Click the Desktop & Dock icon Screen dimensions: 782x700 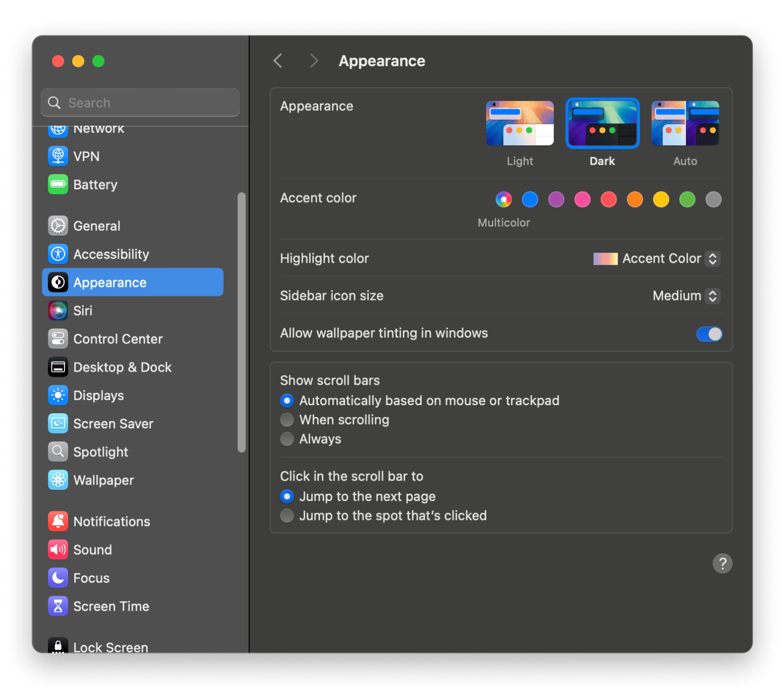pyautogui.click(x=58, y=367)
